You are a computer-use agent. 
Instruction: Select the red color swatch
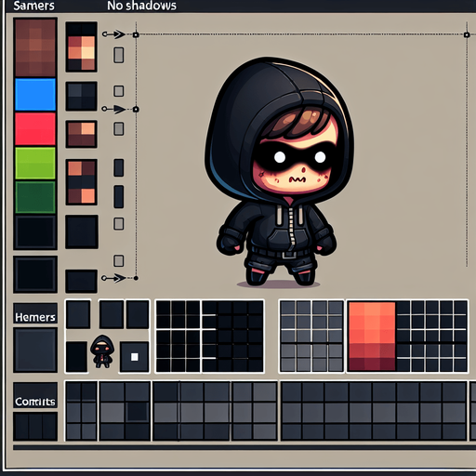35,129
